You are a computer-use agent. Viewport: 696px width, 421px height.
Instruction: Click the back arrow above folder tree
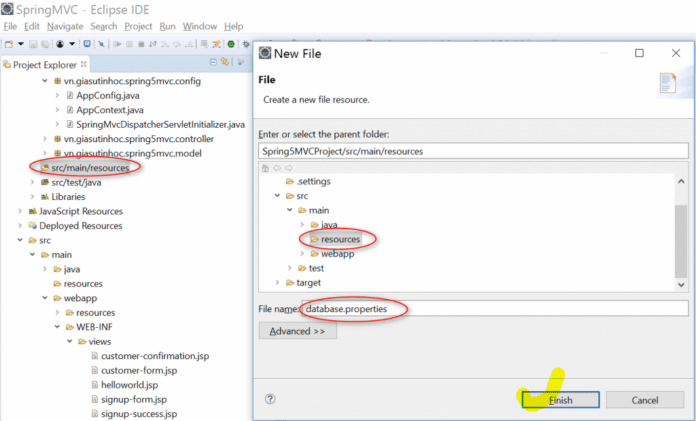276,167
